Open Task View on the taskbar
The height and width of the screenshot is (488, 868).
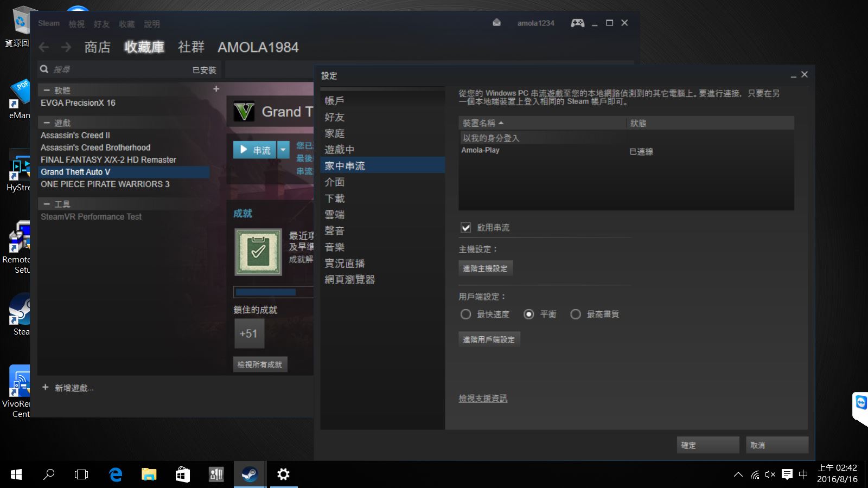click(x=81, y=474)
